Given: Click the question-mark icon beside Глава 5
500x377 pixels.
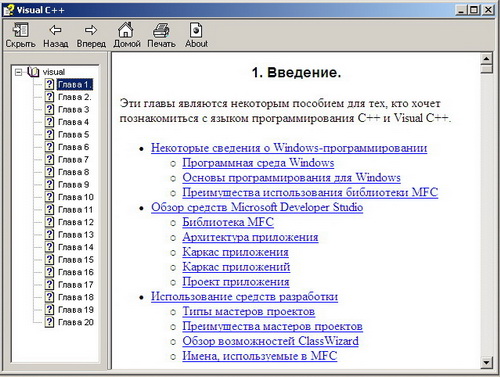Looking at the screenshot, I should [x=49, y=135].
